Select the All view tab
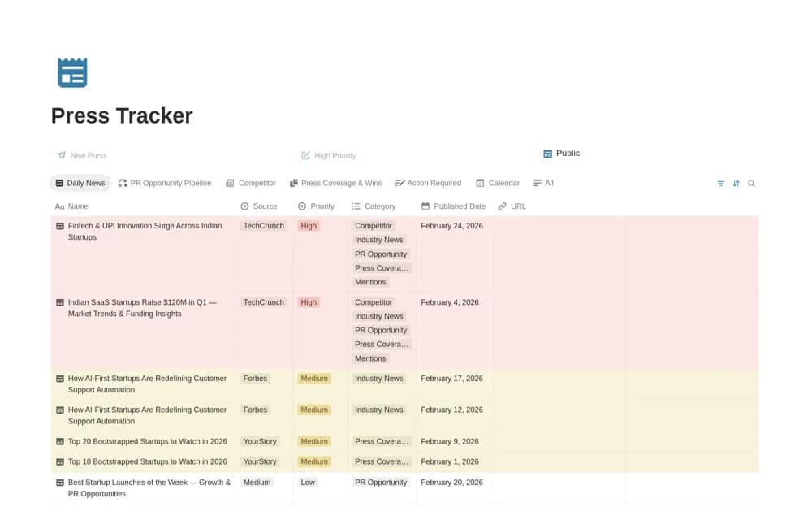Image resolution: width=812 pixels, height=507 pixels. [x=543, y=183]
